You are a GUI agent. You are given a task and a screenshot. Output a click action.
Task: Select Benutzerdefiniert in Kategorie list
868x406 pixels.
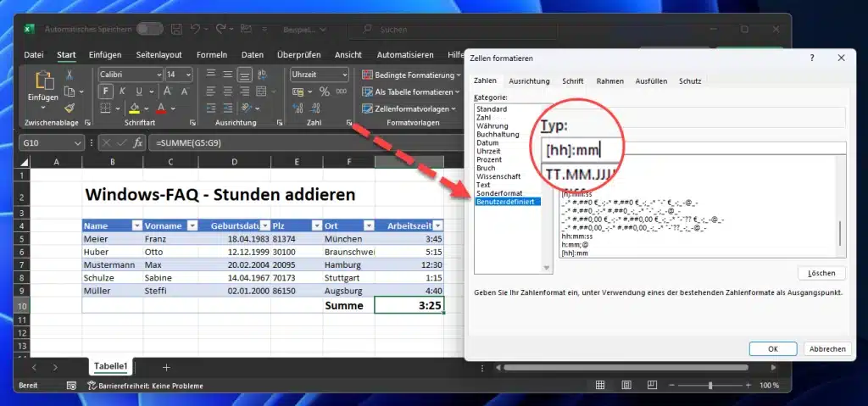(x=508, y=202)
